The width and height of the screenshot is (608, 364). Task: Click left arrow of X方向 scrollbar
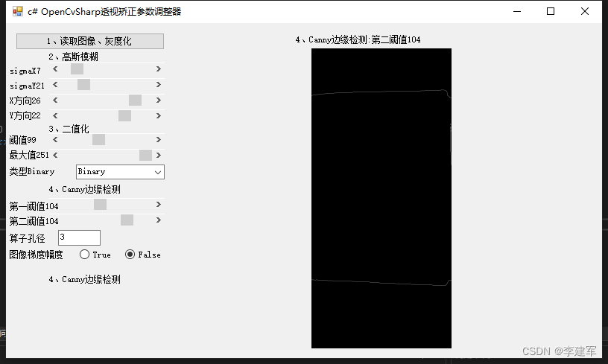pos(55,100)
